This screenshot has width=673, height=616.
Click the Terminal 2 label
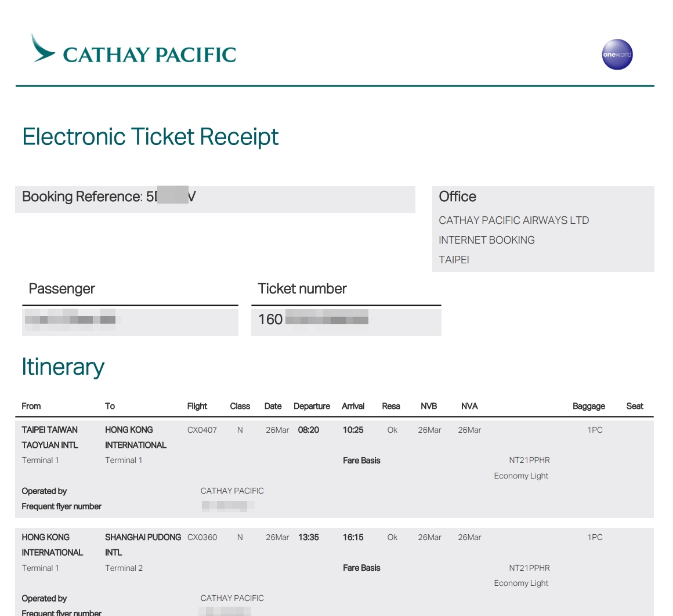click(124, 568)
